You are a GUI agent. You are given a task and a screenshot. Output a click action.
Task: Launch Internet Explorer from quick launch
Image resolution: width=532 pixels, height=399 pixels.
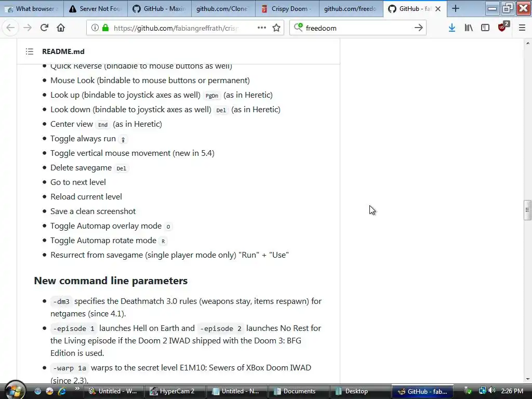click(x=61, y=391)
